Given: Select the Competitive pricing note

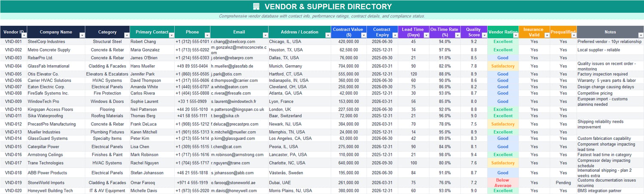Looking at the screenshot, I should coord(611,93).
